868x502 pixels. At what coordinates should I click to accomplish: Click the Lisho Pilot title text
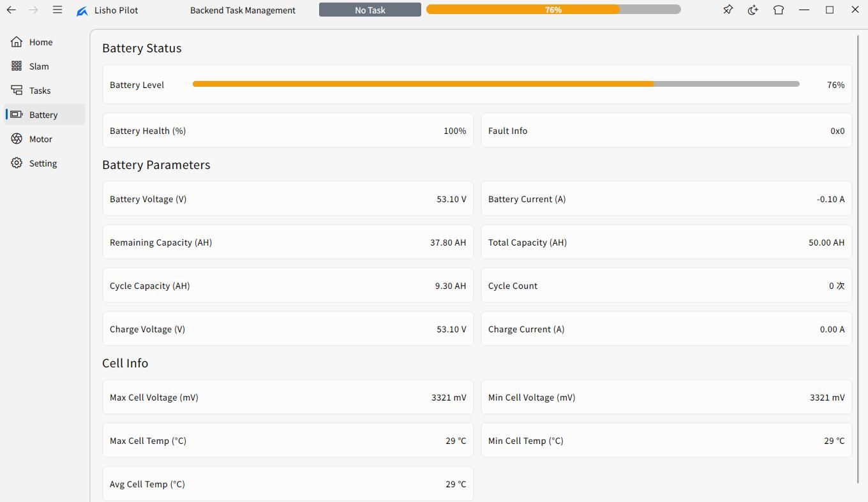pyautogui.click(x=116, y=10)
